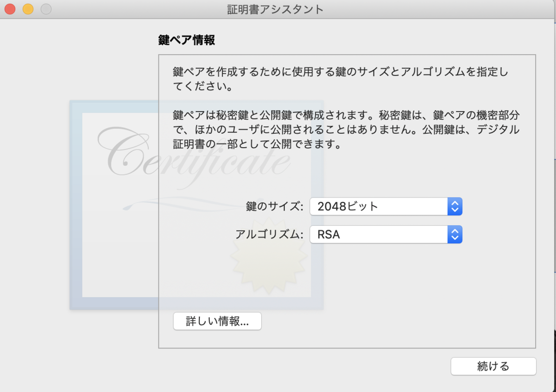Click the paragraph starting 鍵ペアを作成するために
556x392 pixels.
click(341, 79)
